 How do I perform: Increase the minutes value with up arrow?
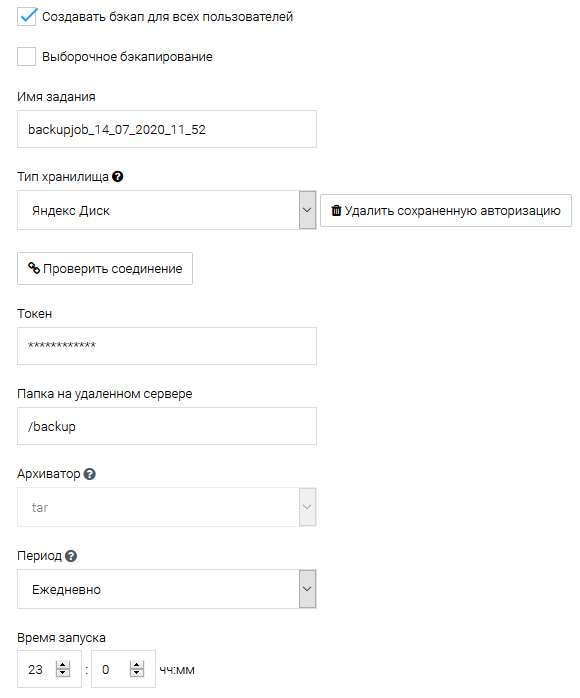[x=137, y=665]
